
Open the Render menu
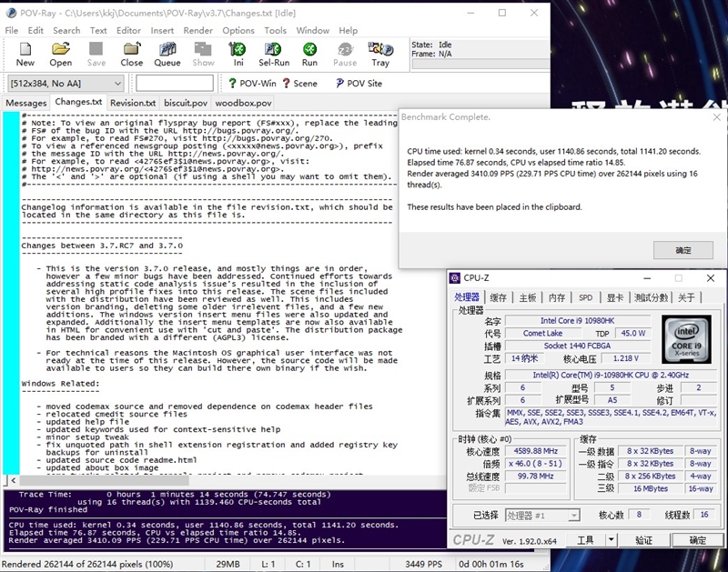[197, 30]
